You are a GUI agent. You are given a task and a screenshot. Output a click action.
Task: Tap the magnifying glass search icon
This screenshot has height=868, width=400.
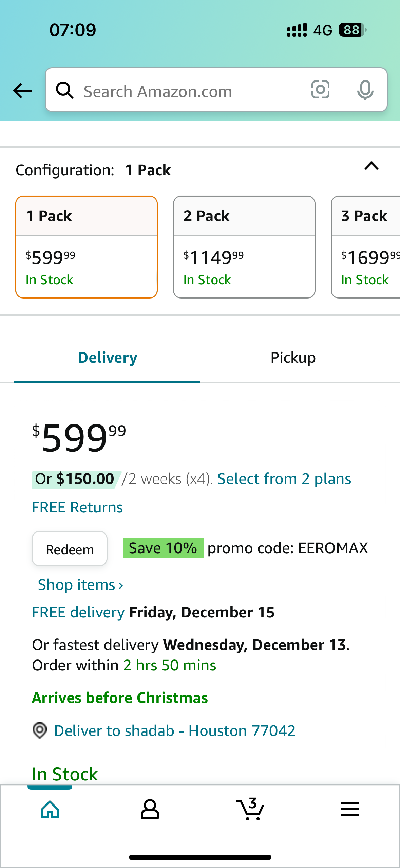[x=64, y=91]
